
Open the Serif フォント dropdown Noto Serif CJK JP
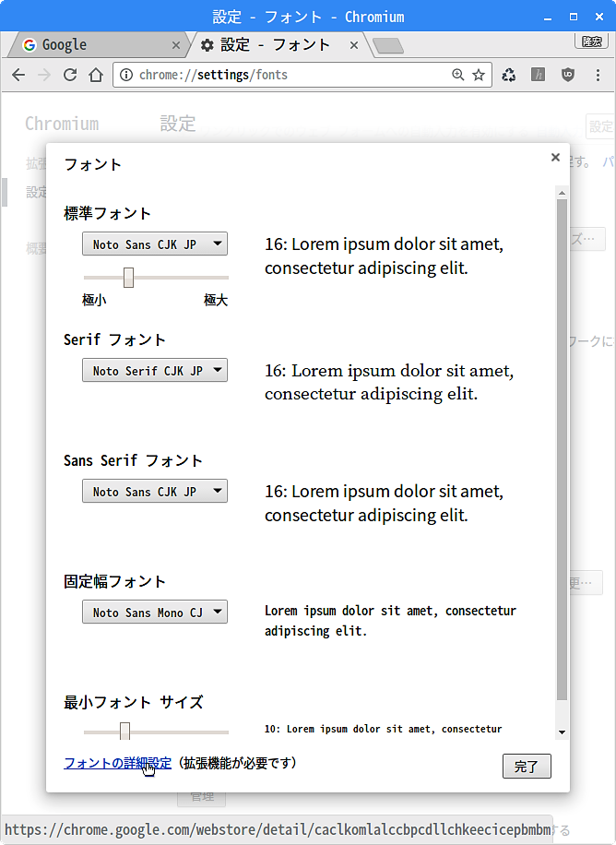point(155,370)
